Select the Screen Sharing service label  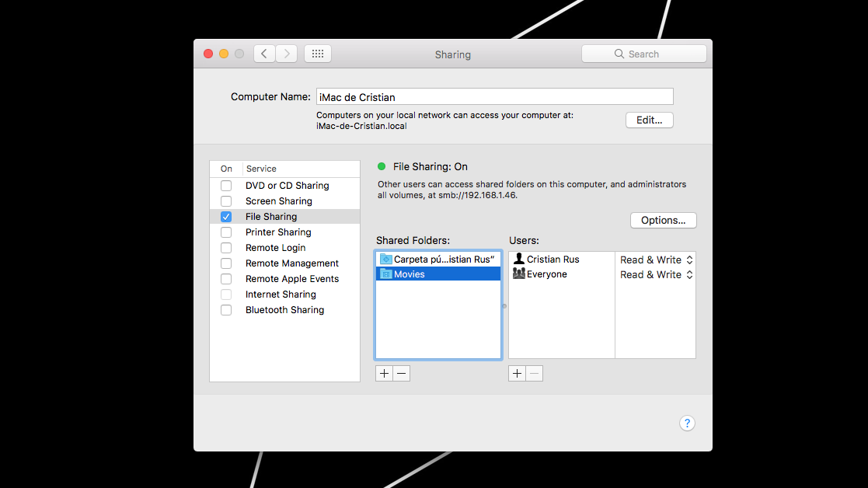point(279,200)
